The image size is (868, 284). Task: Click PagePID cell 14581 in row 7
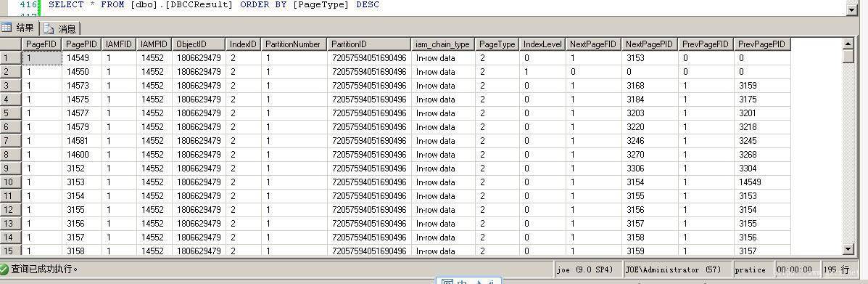(x=81, y=141)
